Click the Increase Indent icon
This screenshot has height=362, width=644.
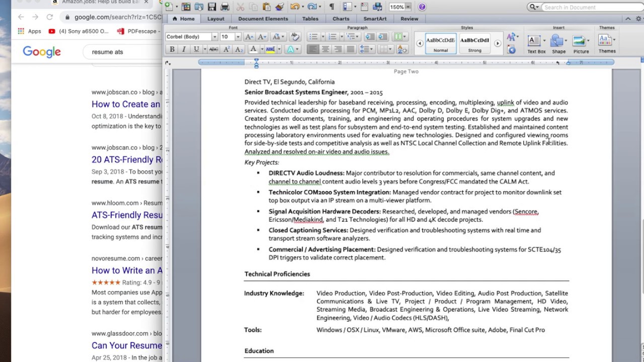(x=383, y=37)
